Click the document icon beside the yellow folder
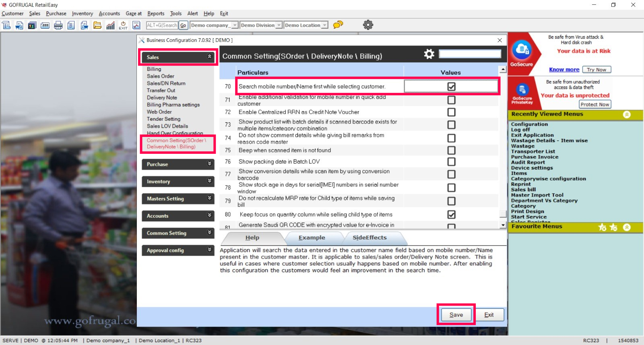The height and width of the screenshot is (345, 644). click(x=84, y=25)
